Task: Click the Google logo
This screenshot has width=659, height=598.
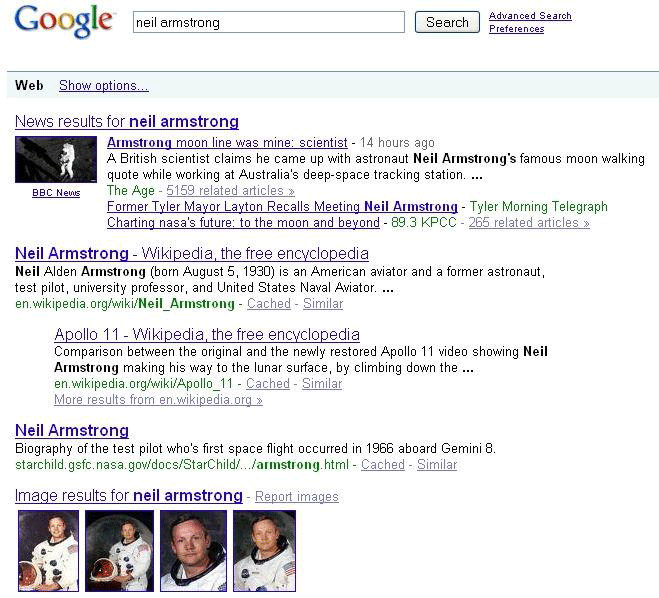Action: click(64, 21)
